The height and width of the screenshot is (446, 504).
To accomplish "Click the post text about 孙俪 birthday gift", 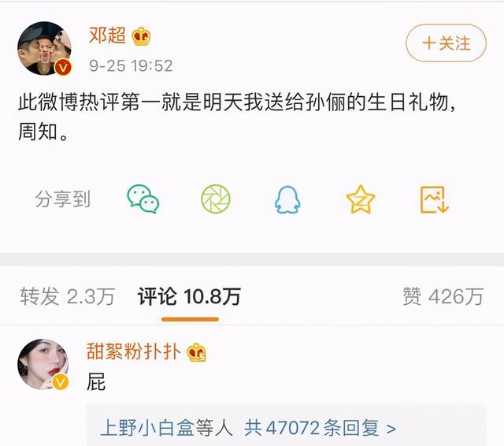I will (x=237, y=117).
